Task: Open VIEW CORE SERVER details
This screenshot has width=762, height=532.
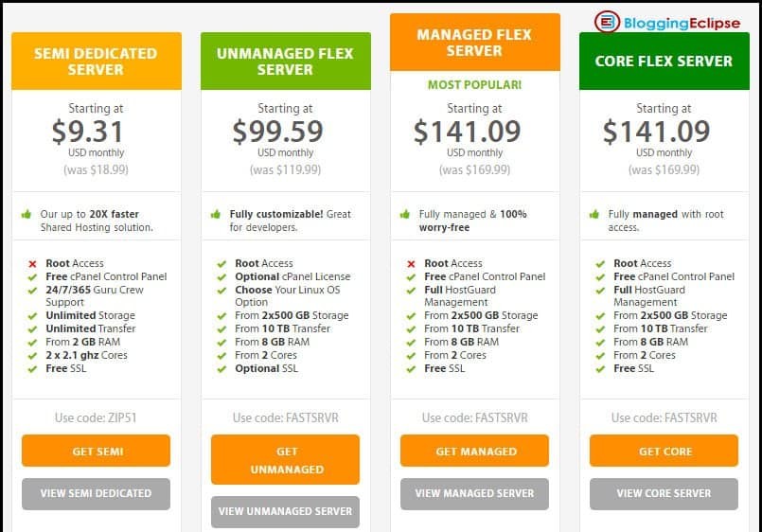Action: coord(664,493)
